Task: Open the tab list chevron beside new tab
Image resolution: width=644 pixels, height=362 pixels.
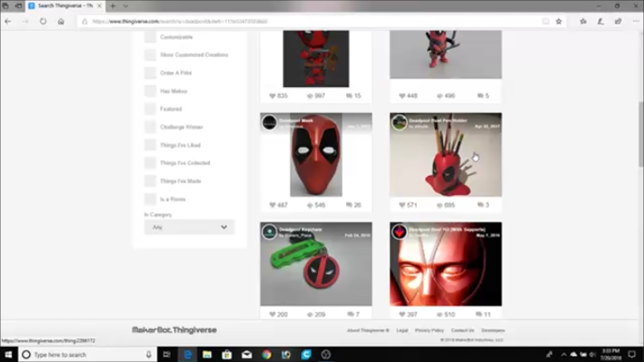Action: [x=125, y=5]
